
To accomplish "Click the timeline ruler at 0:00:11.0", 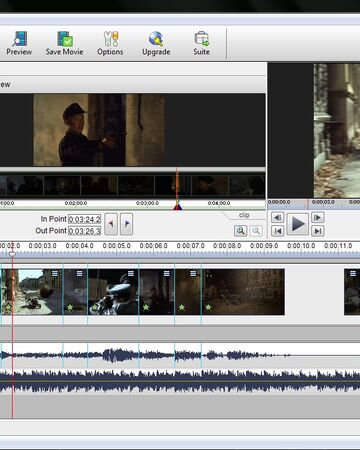I will pos(338,246).
